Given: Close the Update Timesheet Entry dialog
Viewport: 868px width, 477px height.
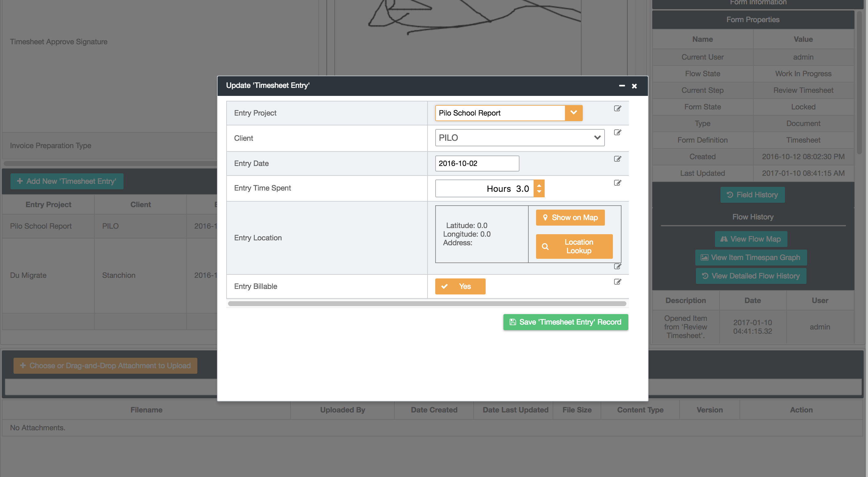Looking at the screenshot, I should pyautogui.click(x=634, y=86).
